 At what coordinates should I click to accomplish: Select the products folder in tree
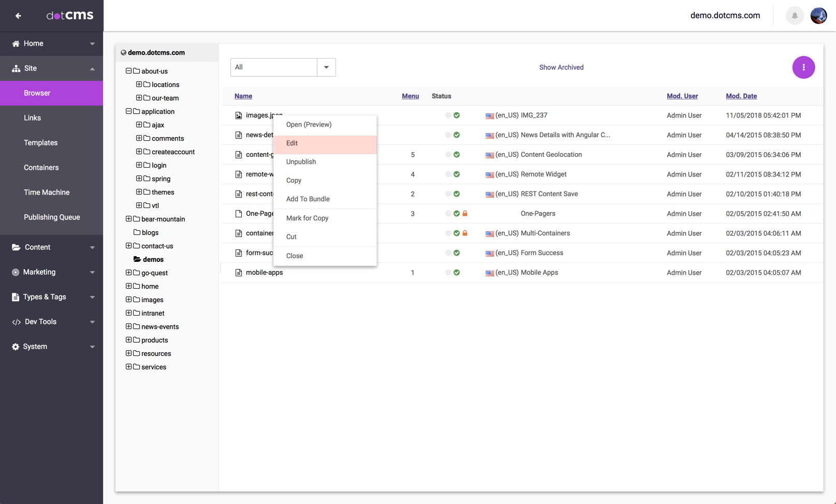pos(154,340)
